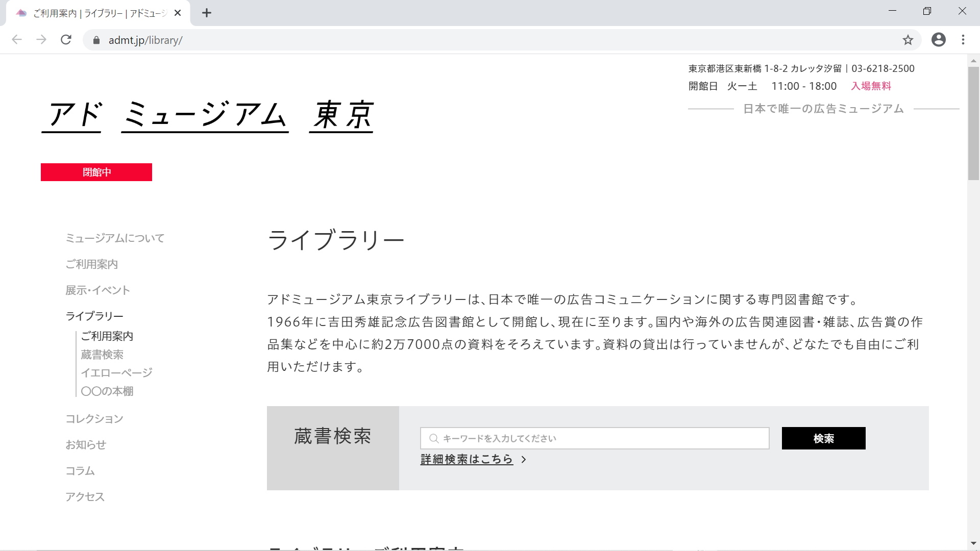
Task: Restore down the browser window
Action: pyautogui.click(x=927, y=11)
